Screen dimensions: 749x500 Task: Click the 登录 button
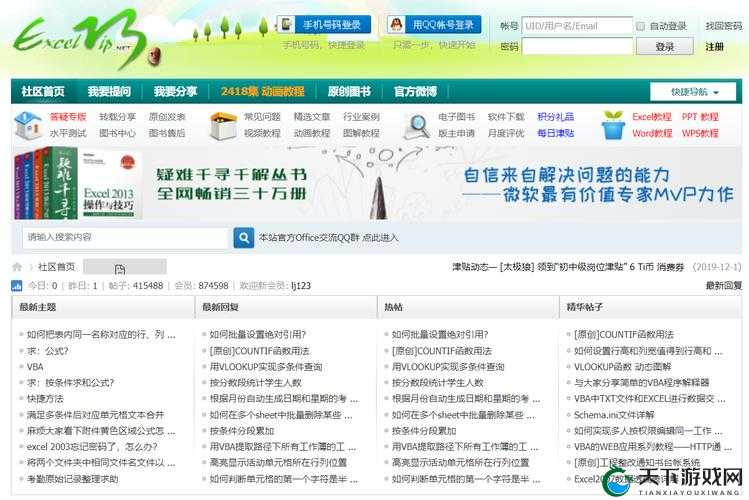coord(664,46)
